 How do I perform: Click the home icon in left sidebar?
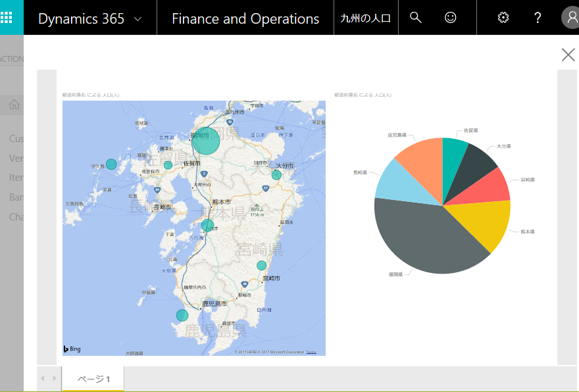[14, 105]
